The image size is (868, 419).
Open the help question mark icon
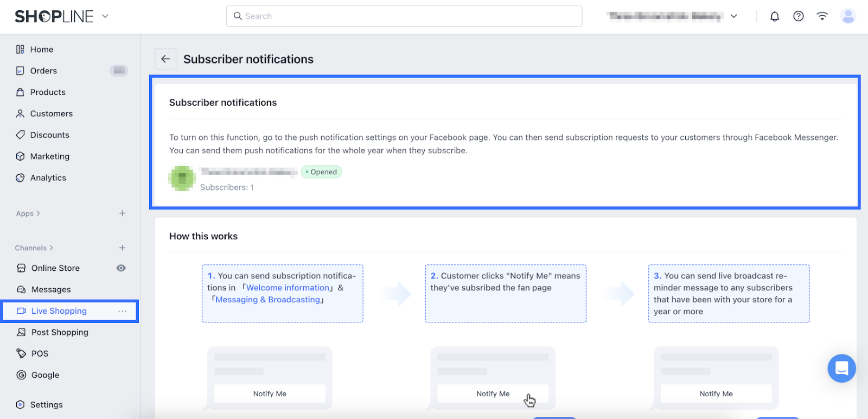point(799,16)
